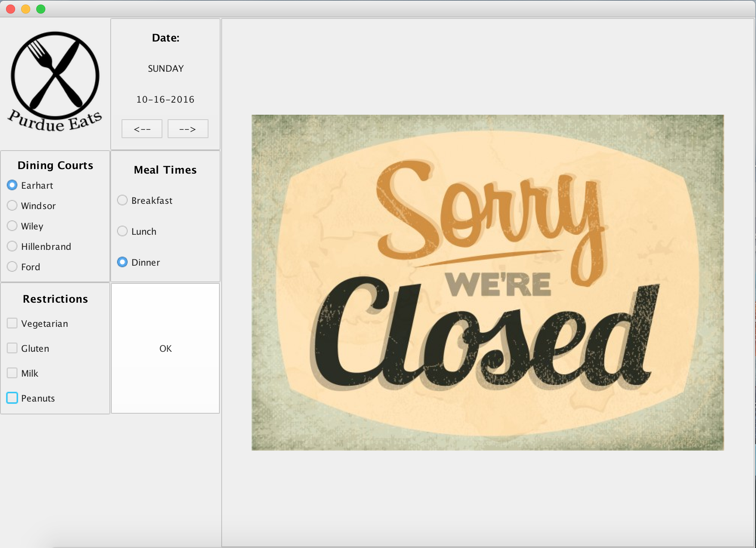
Task: Select the Earhart dining court
Action: coord(12,185)
